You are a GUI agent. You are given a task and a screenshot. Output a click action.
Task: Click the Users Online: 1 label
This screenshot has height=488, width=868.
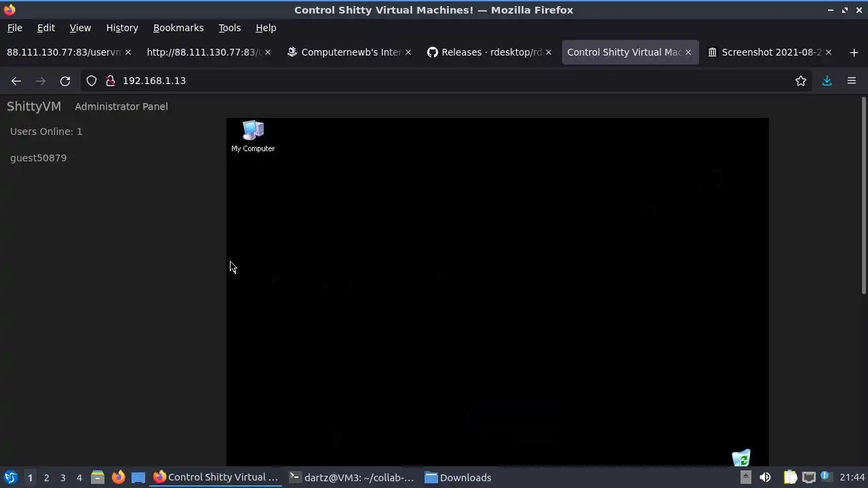46,131
